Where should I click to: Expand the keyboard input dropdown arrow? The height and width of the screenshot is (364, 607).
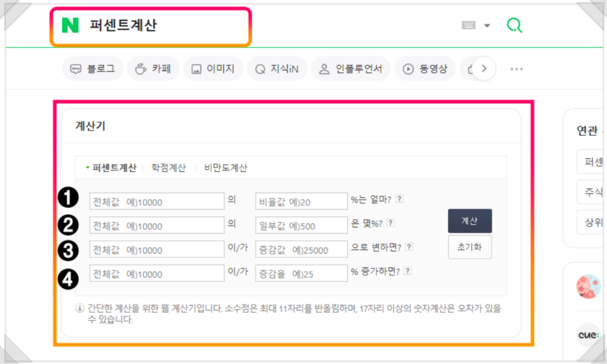(487, 25)
